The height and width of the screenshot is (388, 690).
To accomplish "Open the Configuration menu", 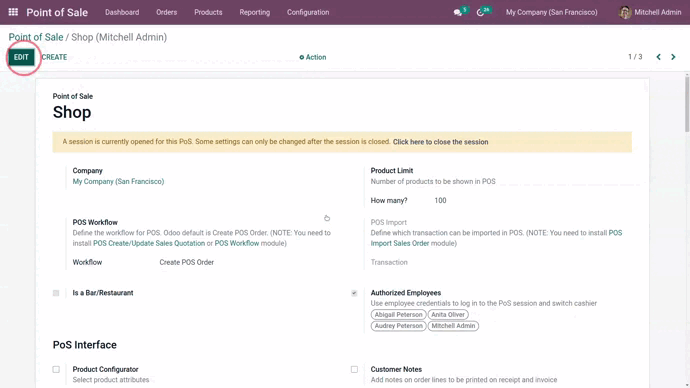I will 308,12.
